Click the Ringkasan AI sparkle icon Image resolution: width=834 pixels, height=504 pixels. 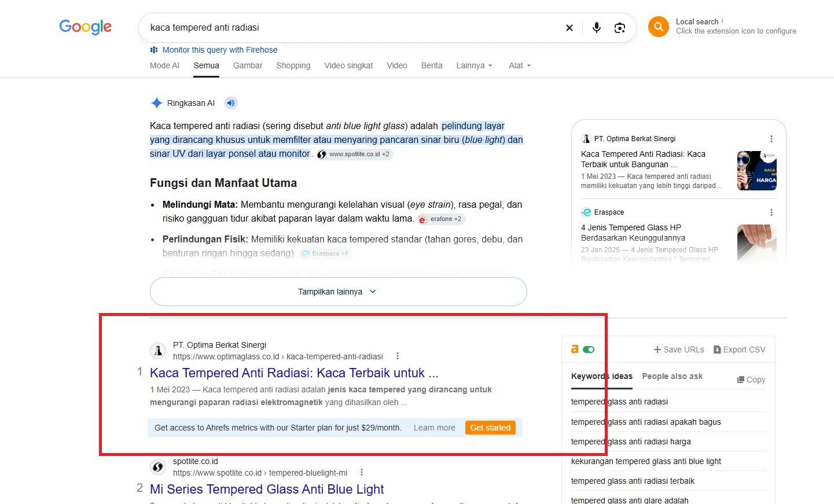(x=156, y=103)
